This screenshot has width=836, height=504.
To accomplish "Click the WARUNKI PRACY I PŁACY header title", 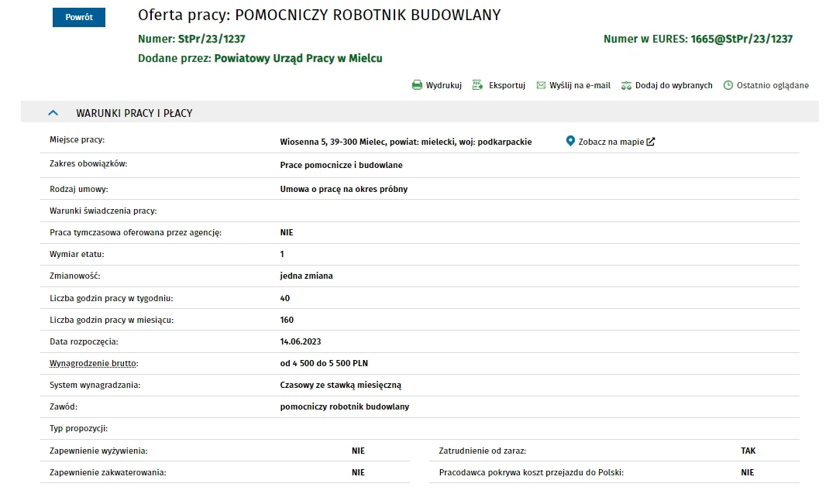I will click(134, 113).
